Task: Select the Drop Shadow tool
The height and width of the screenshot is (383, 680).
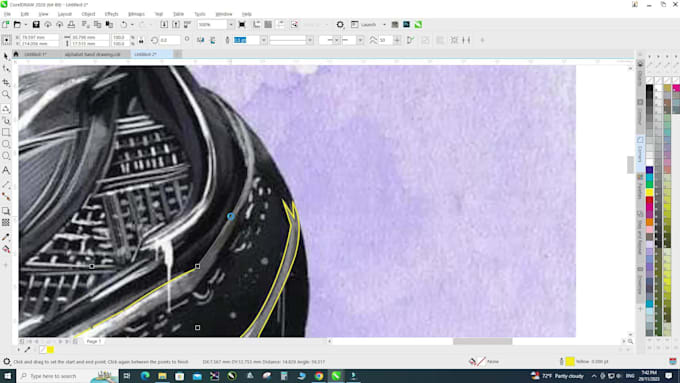Action: (x=6, y=211)
